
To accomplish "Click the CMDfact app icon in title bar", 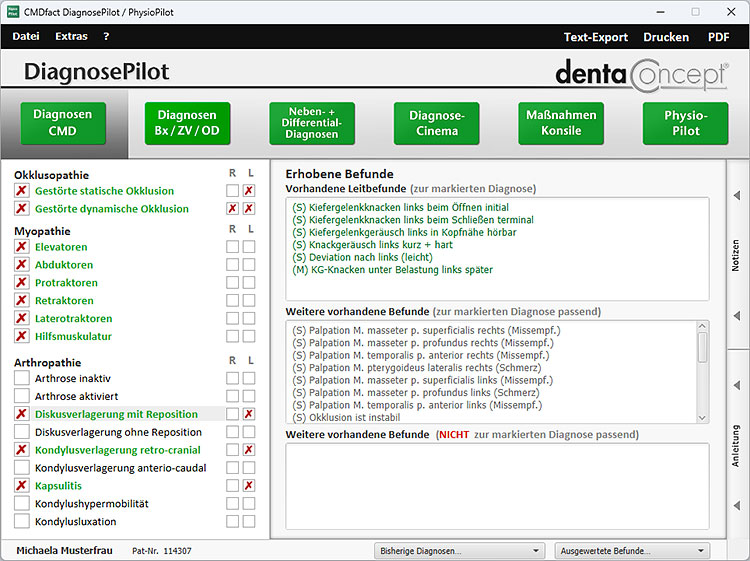I will point(13,11).
